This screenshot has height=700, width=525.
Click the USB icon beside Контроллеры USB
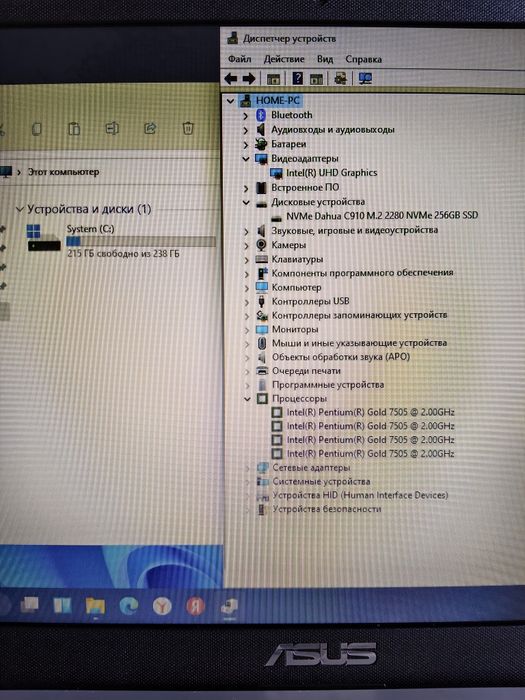[262, 301]
